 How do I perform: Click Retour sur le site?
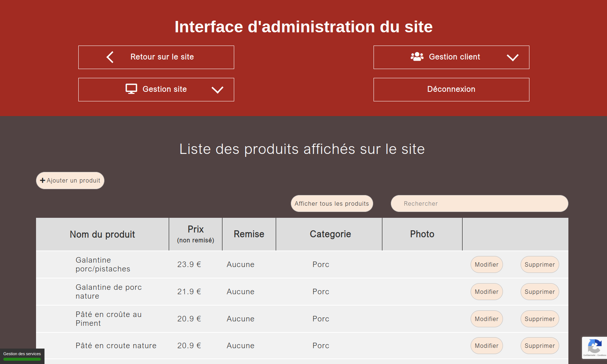156,57
